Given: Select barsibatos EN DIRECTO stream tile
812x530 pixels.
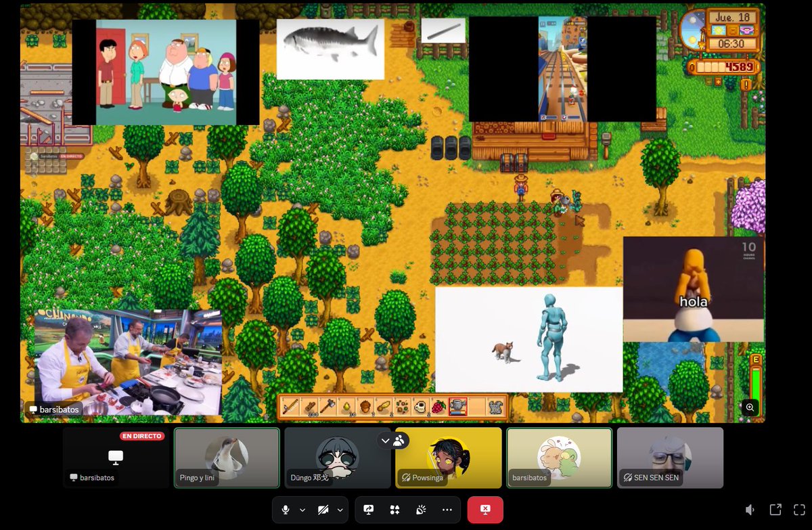Looking at the screenshot, I should pyautogui.click(x=116, y=458).
